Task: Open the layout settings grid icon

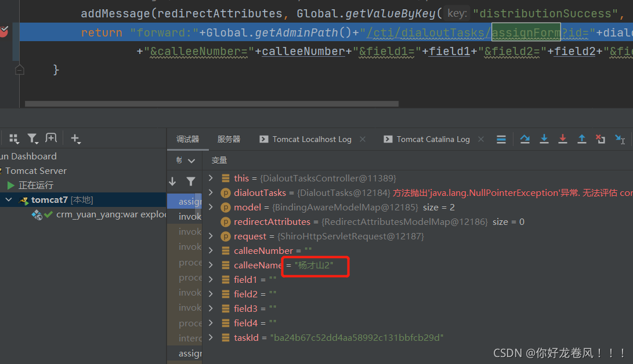Action: tap(14, 138)
